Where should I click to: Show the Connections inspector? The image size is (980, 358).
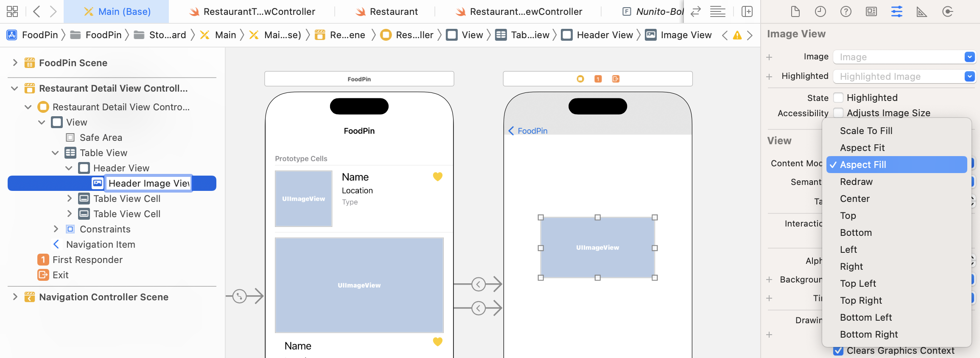947,11
